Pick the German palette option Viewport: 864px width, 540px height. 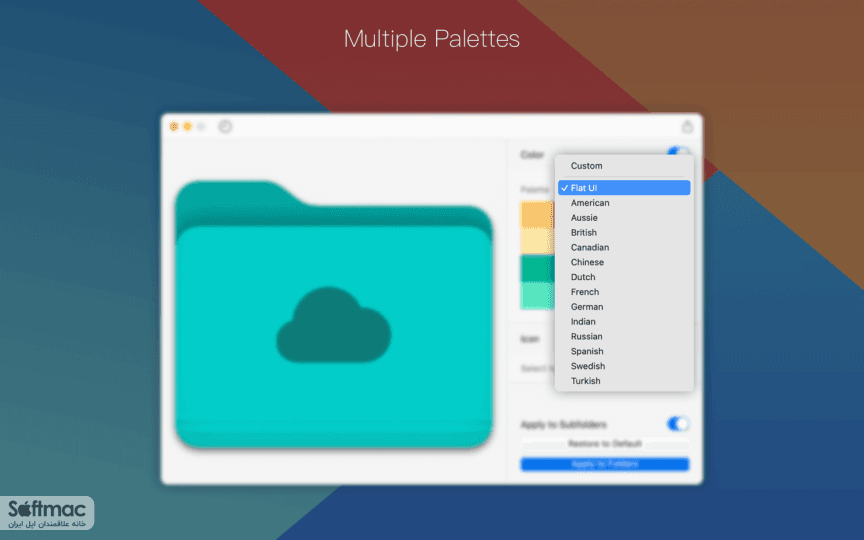(x=624, y=307)
